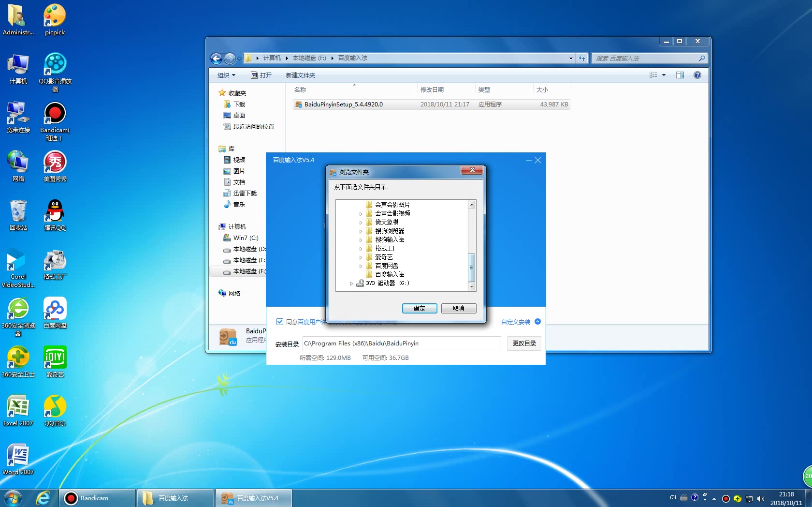Click the 自定义安装 link
The width and height of the screenshot is (812, 507).
(x=516, y=322)
